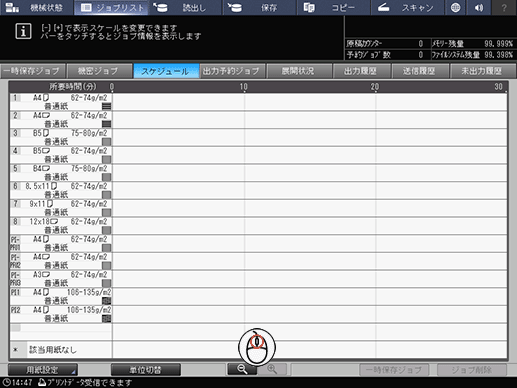
Task: Click tray 5 paper level indicator icon
Action: click(106, 177)
